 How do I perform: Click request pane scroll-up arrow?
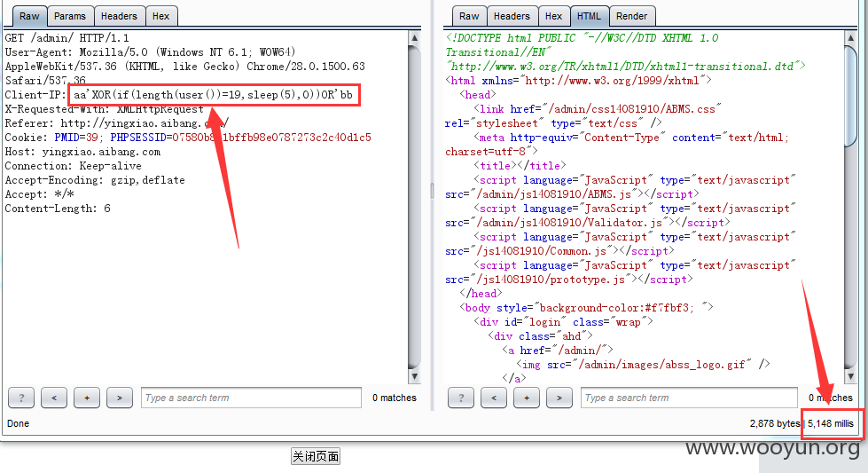pyautogui.click(x=414, y=37)
